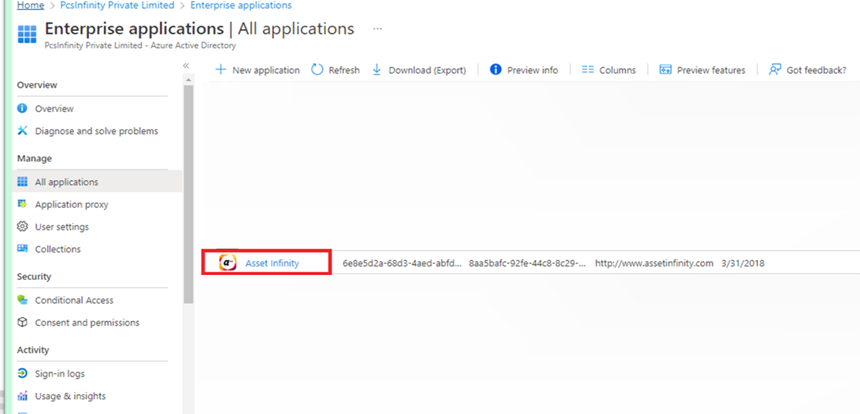Click the Columns list icon
Viewport: 860px width, 414px height.
(x=588, y=70)
